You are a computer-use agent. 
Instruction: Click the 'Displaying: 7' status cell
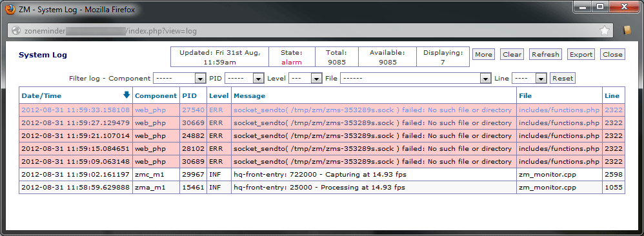(443, 57)
